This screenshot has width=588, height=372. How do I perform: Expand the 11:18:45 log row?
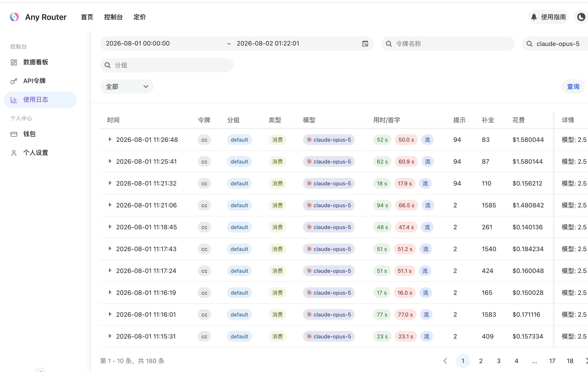coord(110,227)
